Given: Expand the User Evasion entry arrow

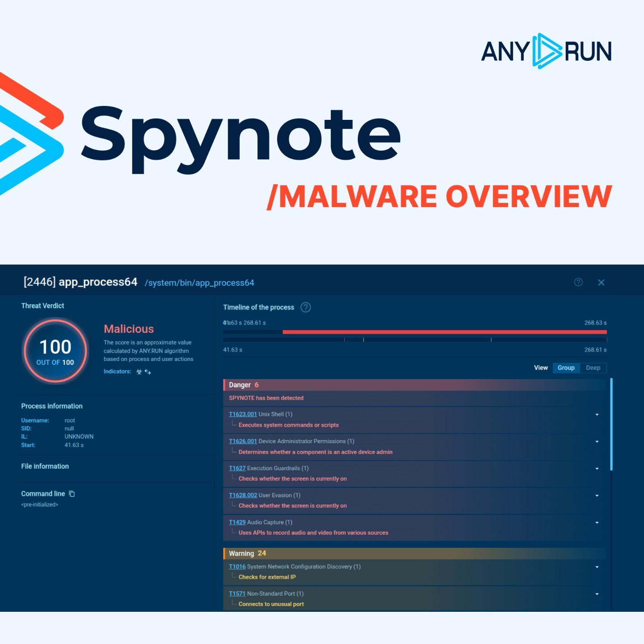Looking at the screenshot, I should (597, 496).
